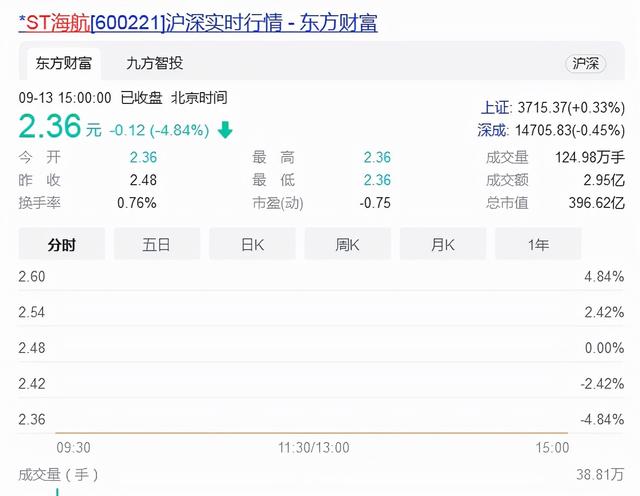This screenshot has height=496, width=640.
Task: Select the 日K chart tab
Action: pyautogui.click(x=252, y=245)
